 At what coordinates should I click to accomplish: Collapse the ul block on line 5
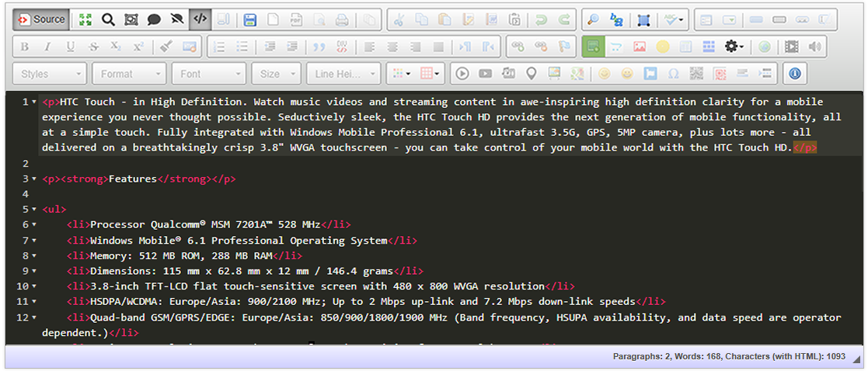33,210
